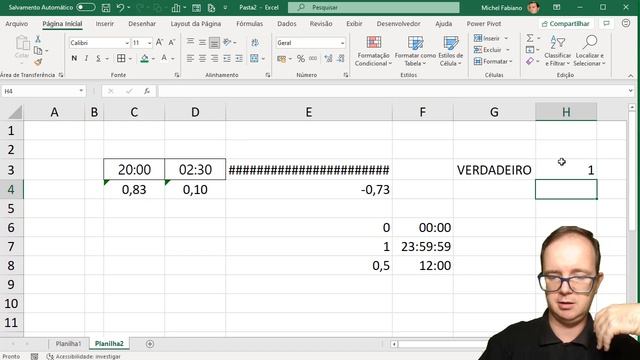640x360 pixels.
Task: Open the Power Pivot tab
Action: [x=484, y=24]
